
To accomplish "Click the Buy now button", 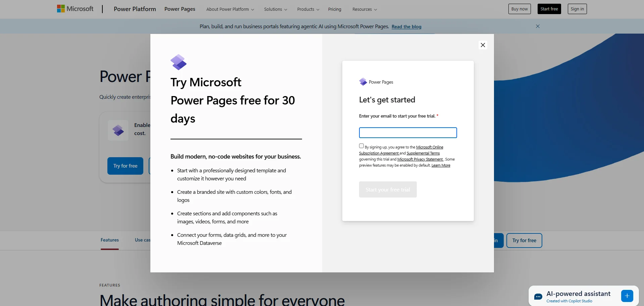I will [519, 9].
